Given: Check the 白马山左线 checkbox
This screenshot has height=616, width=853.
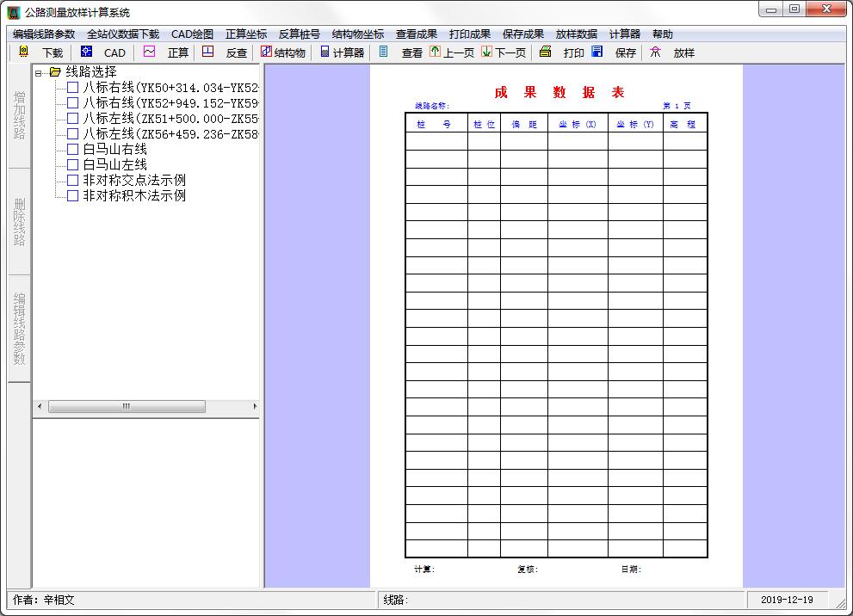Looking at the screenshot, I should pyautogui.click(x=72, y=164).
